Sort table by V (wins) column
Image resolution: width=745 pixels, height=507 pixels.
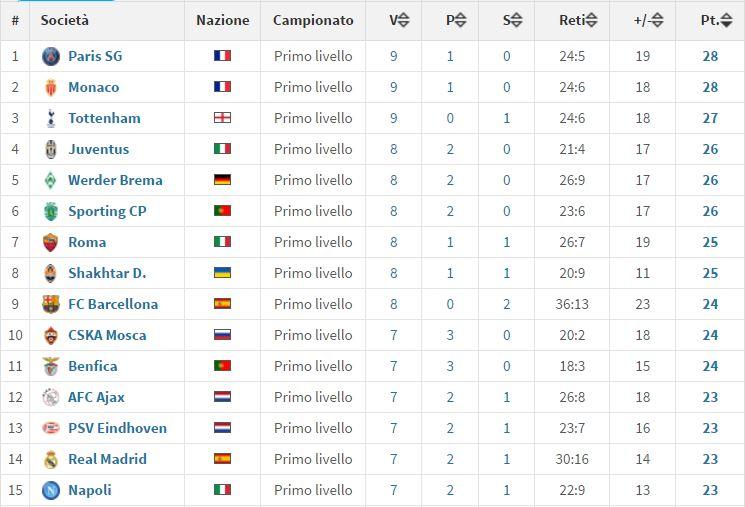[399, 20]
